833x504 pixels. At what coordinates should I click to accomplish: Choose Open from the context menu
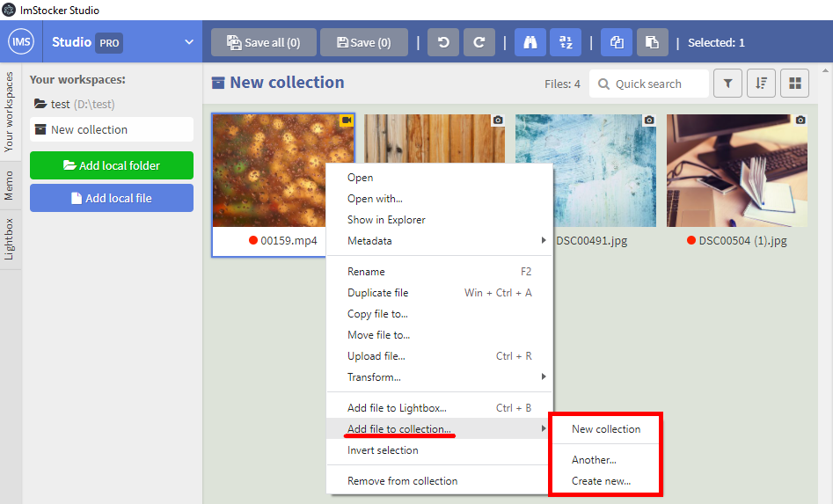point(439,178)
